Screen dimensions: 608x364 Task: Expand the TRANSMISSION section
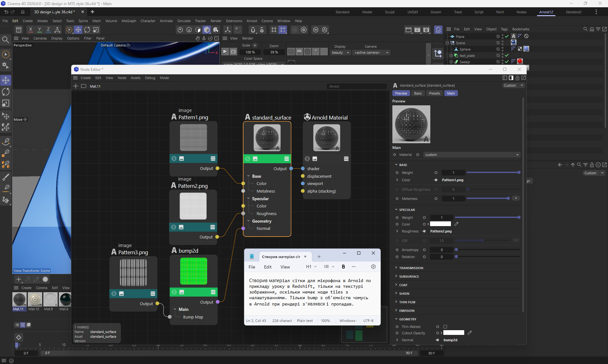pos(411,268)
